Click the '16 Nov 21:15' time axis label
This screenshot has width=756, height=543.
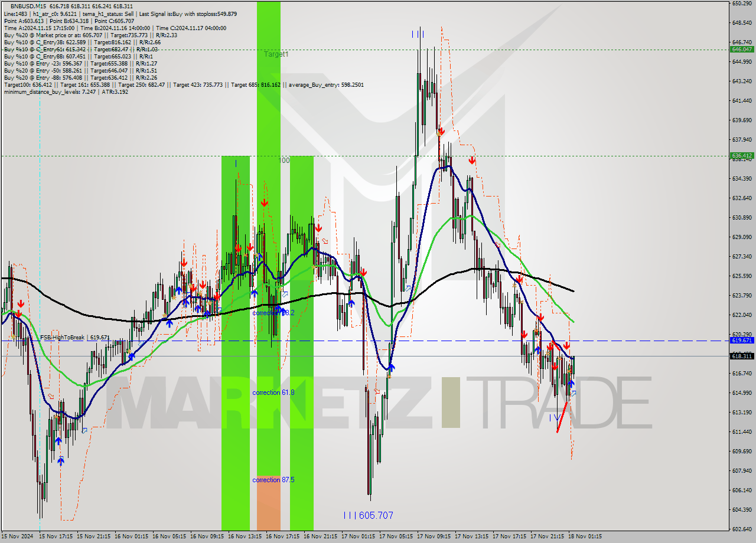coord(321,537)
